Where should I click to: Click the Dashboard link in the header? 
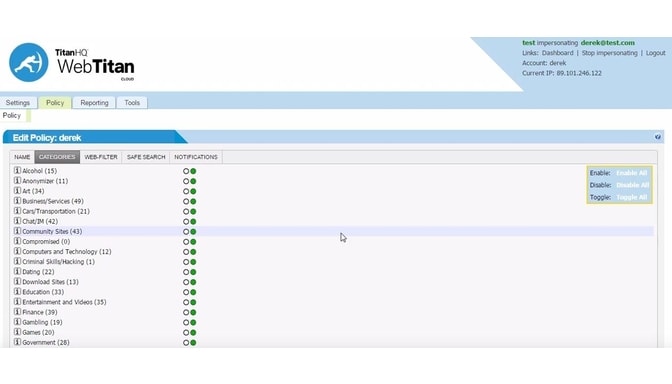pyautogui.click(x=557, y=53)
